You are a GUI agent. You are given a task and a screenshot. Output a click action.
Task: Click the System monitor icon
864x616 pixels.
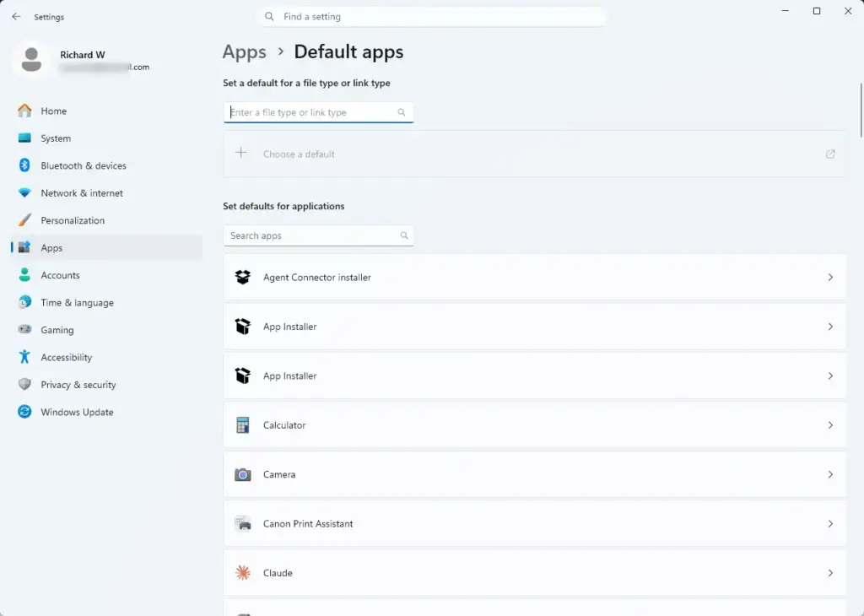click(24, 138)
